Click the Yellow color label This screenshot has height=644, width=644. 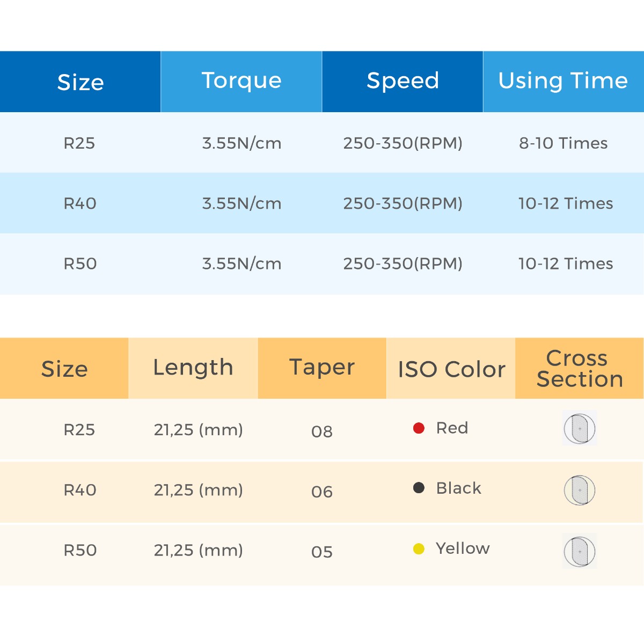(x=463, y=548)
